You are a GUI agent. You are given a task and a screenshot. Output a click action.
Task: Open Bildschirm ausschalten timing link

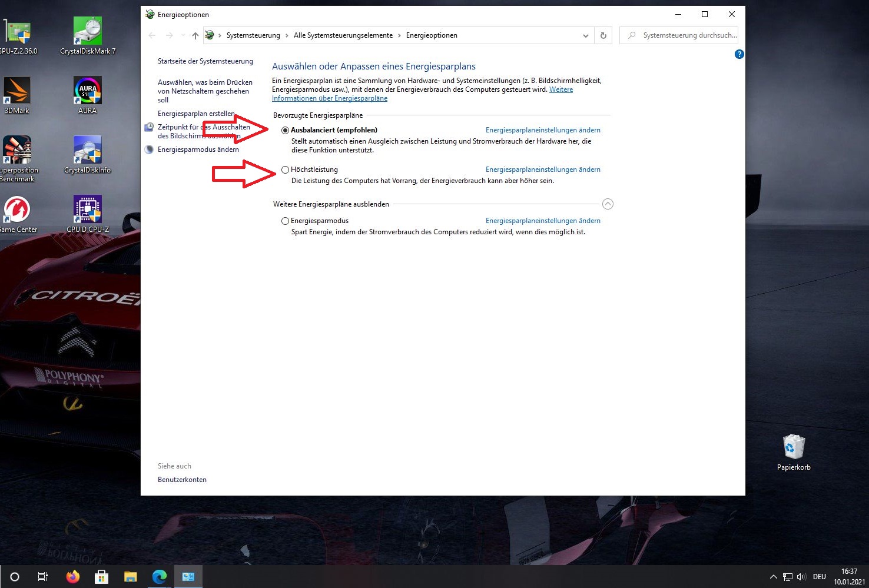click(x=204, y=131)
